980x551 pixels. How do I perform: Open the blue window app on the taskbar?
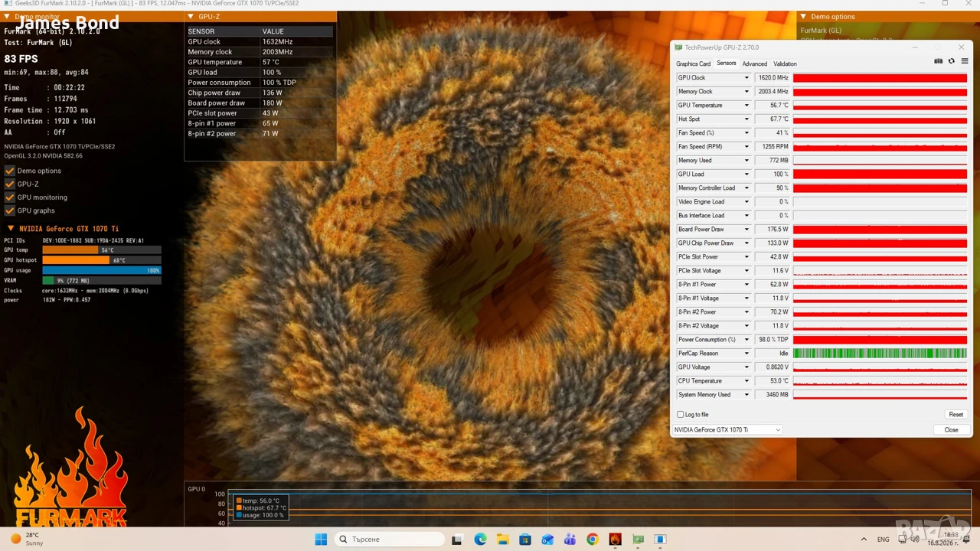click(660, 540)
